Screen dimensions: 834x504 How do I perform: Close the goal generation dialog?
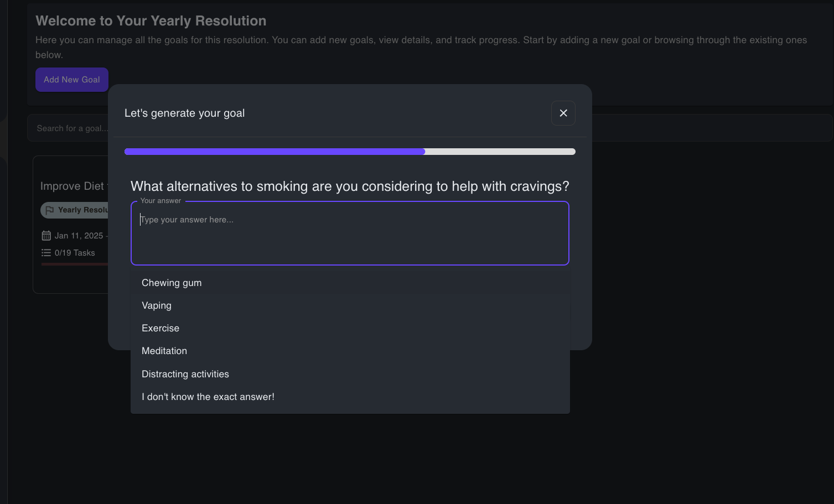[563, 113]
